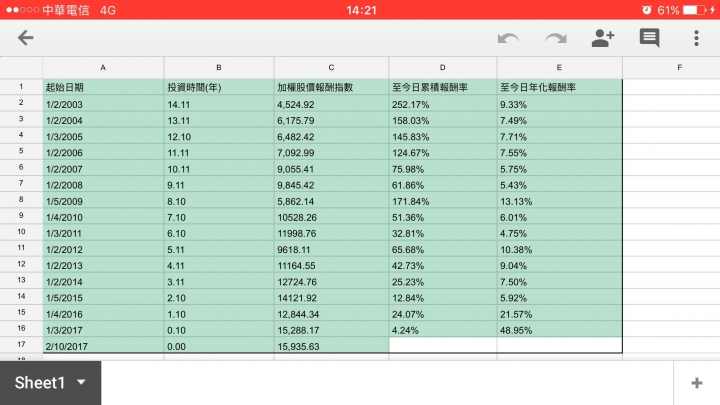
Task: Select row 9 header
Action: tap(21, 216)
